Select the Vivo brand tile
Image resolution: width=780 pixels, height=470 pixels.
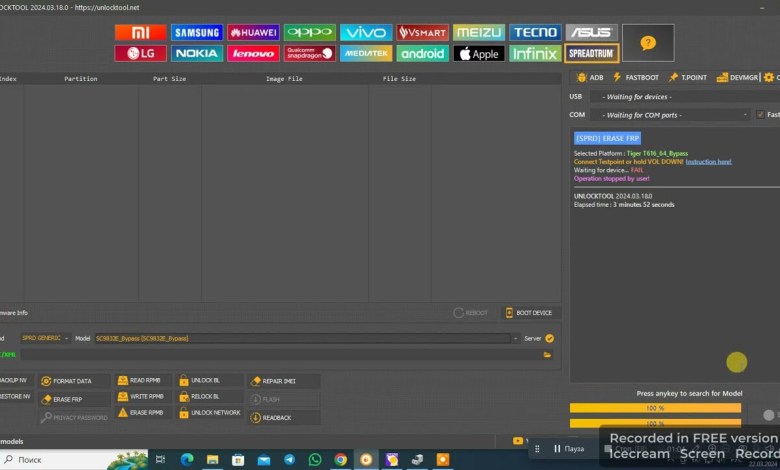(366, 32)
